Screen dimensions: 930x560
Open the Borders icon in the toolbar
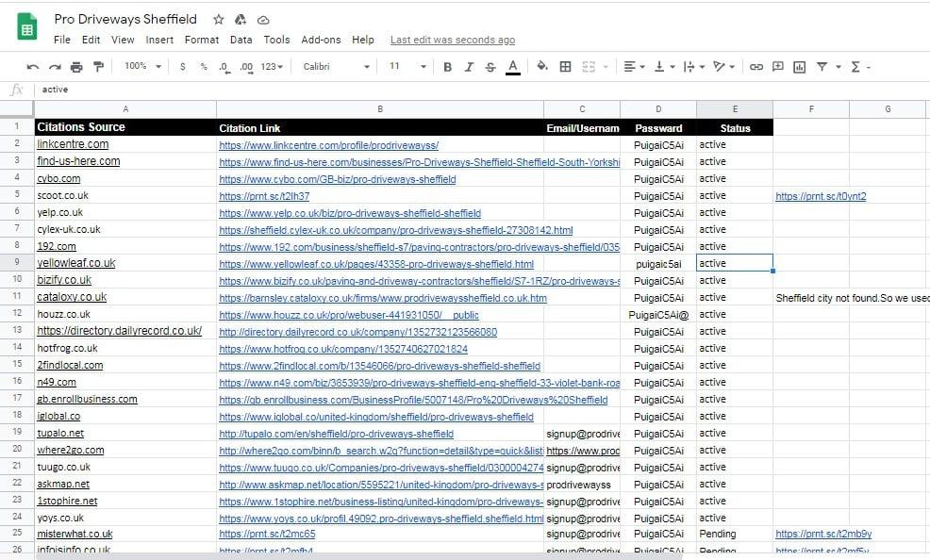point(565,67)
